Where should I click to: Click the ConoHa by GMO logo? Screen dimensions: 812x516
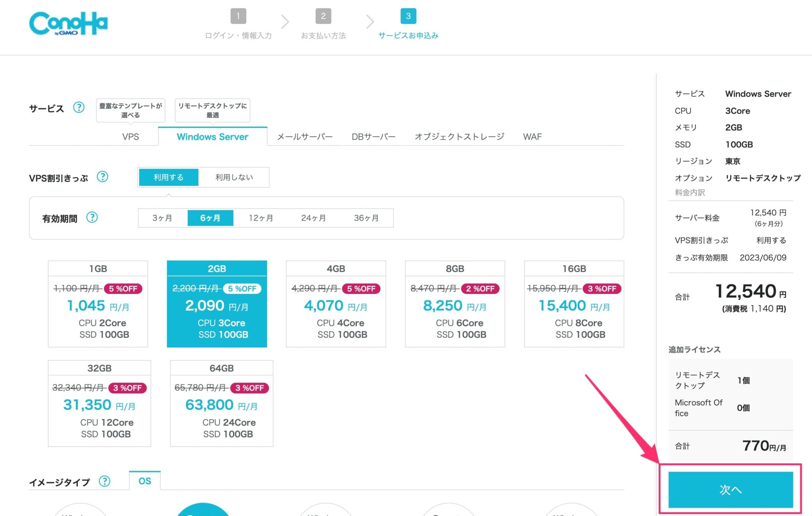click(x=68, y=23)
